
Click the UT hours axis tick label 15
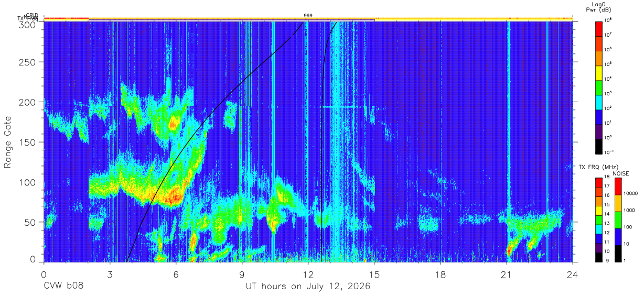[x=374, y=274]
